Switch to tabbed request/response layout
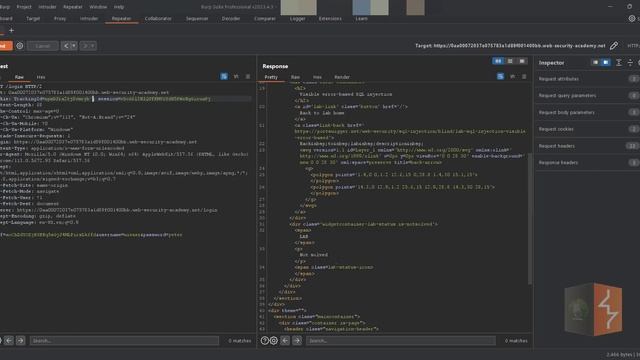The image size is (640, 360). [x=522, y=61]
